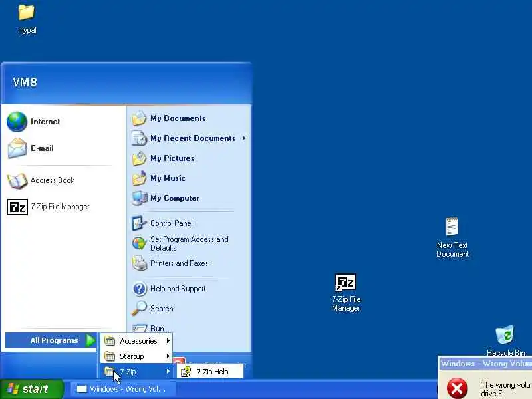Image resolution: width=532 pixels, height=399 pixels.
Task: Expand the Startup submenu arrow
Action: click(168, 356)
